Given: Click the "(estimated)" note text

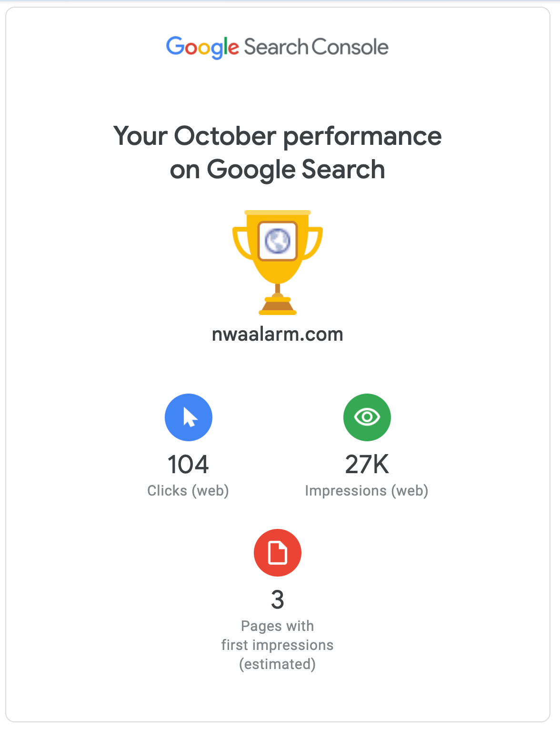Looking at the screenshot, I should pyautogui.click(x=278, y=664).
